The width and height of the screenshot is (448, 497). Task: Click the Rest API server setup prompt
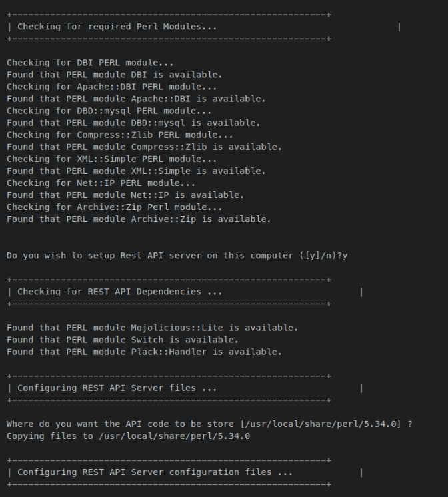click(177, 256)
